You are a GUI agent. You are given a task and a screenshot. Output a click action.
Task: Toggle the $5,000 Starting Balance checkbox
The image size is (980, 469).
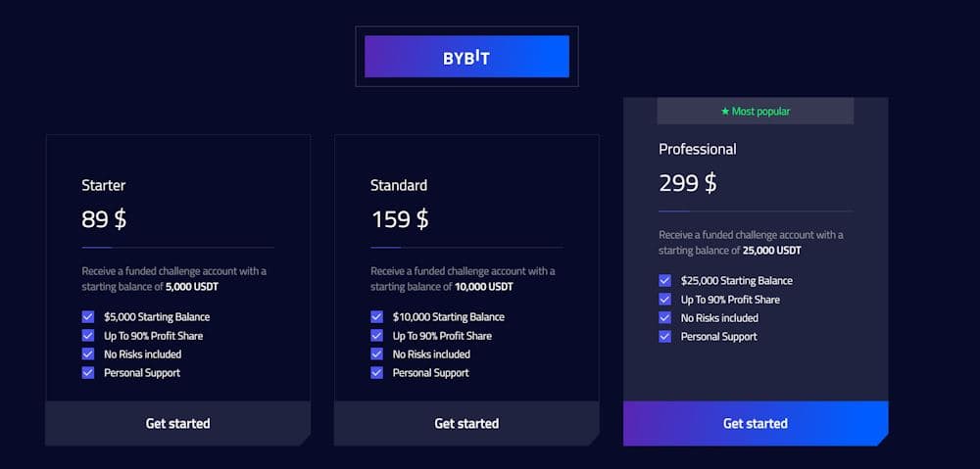[x=88, y=316]
